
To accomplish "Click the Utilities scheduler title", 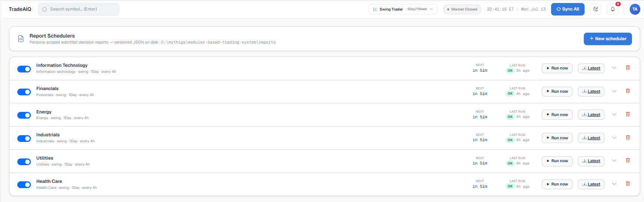I will pyautogui.click(x=45, y=158).
